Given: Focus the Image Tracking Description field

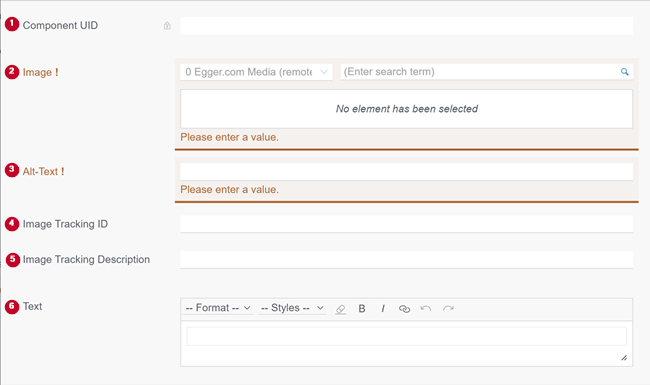Looking at the screenshot, I should click(x=406, y=259).
